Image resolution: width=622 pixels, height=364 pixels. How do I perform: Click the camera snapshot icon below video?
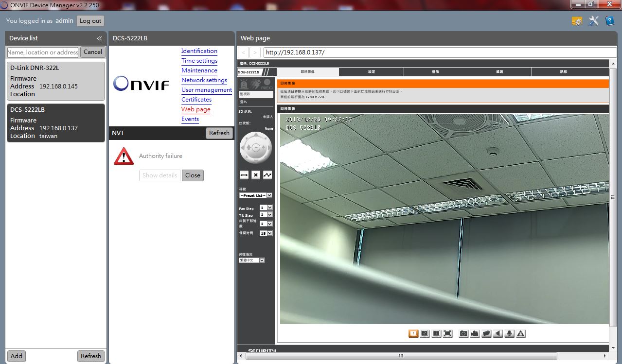[463, 333]
